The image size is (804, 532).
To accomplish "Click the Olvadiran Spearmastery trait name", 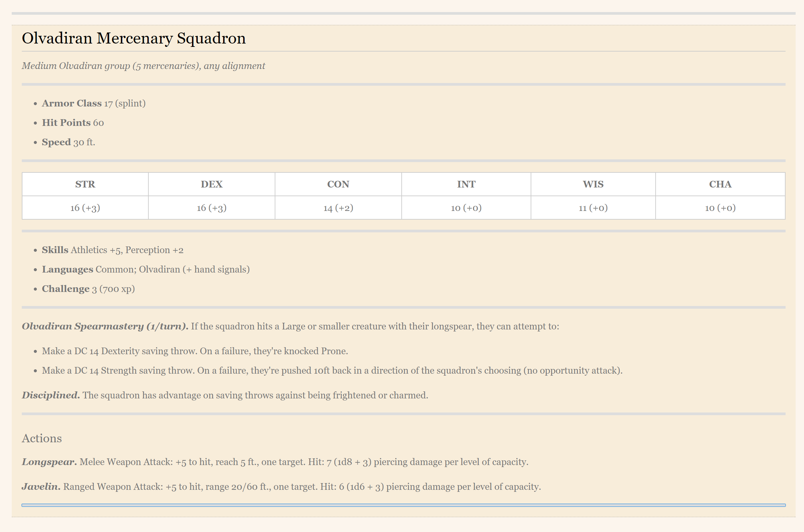I will click(105, 326).
